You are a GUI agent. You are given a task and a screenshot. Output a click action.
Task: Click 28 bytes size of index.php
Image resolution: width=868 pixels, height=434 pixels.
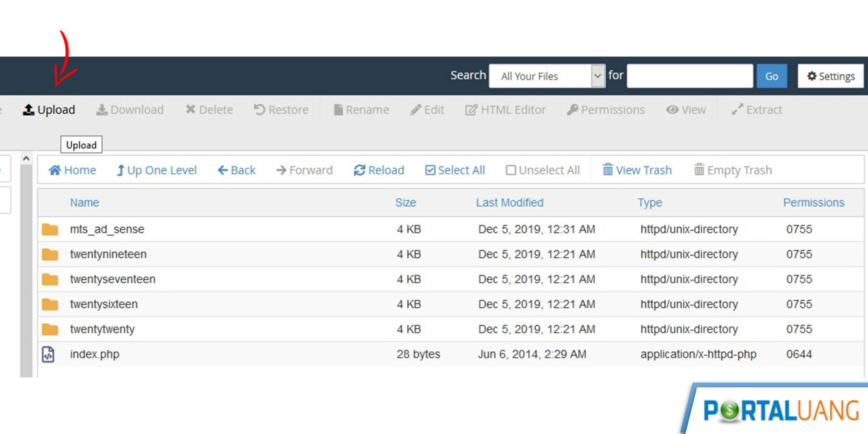point(418,354)
